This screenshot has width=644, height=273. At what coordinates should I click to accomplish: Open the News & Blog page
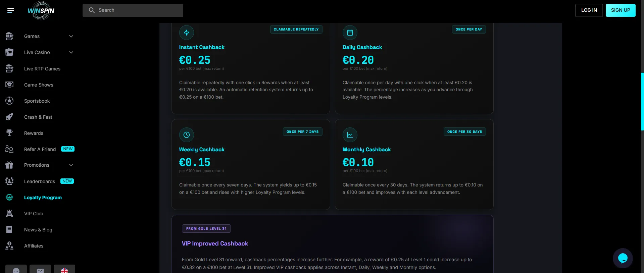(x=38, y=230)
